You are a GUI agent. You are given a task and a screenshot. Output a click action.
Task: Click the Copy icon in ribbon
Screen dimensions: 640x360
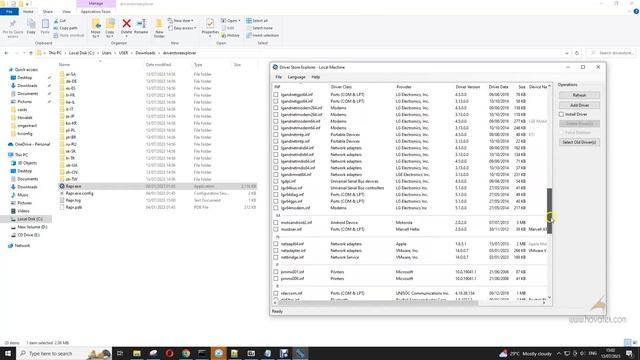[x=31, y=24]
